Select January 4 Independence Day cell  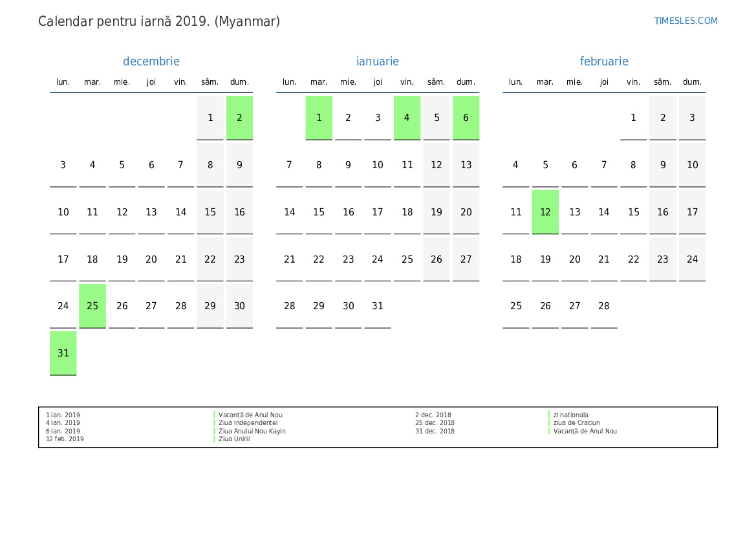[x=407, y=118]
